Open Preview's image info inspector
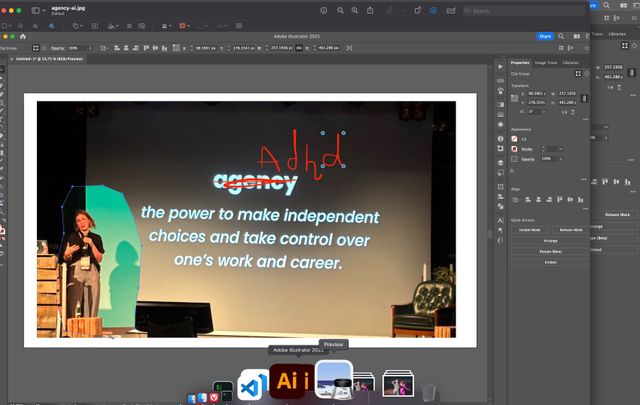The width and height of the screenshot is (640, 405). (x=324, y=10)
